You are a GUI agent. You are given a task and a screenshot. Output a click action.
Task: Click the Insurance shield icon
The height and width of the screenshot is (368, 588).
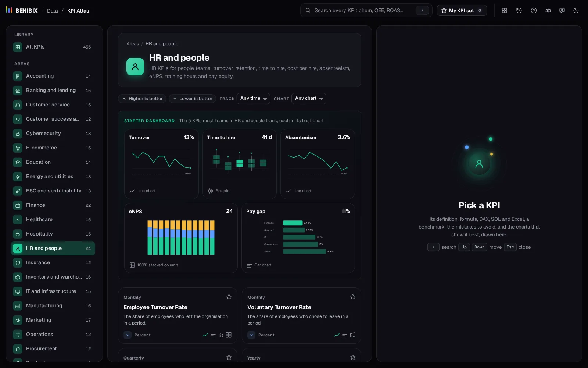(x=18, y=263)
